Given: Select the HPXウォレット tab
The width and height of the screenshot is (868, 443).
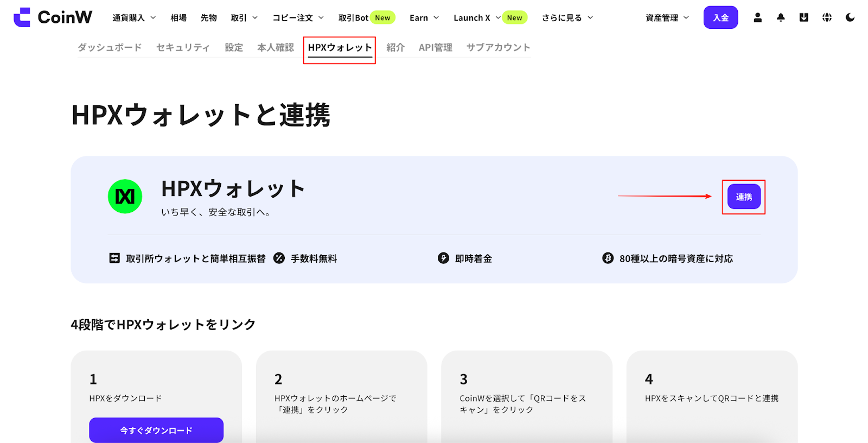Looking at the screenshot, I should 340,48.
